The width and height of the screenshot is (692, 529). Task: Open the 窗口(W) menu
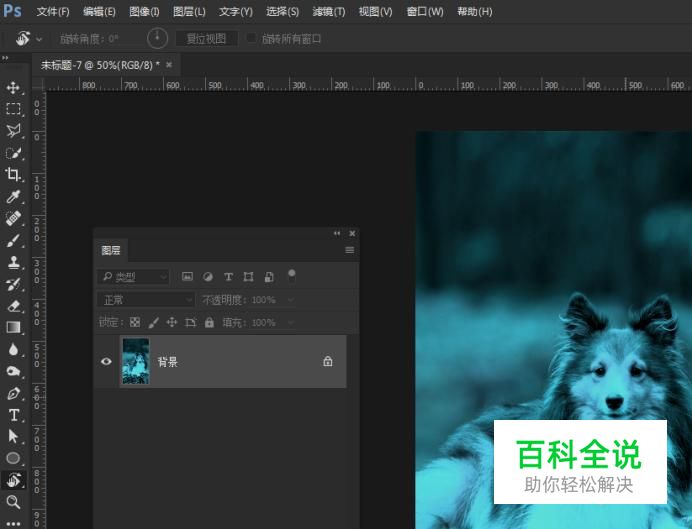[x=425, y=11]
